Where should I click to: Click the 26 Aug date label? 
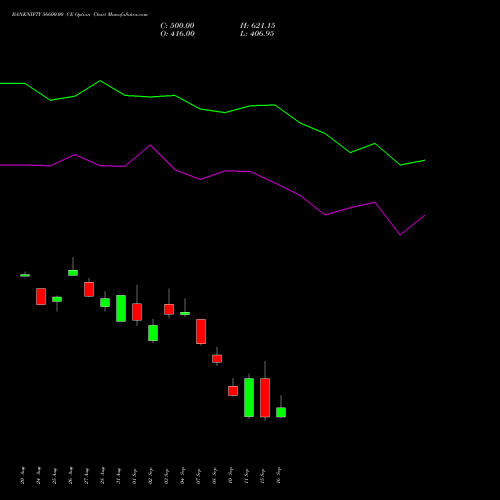click(x=71, y=475)
